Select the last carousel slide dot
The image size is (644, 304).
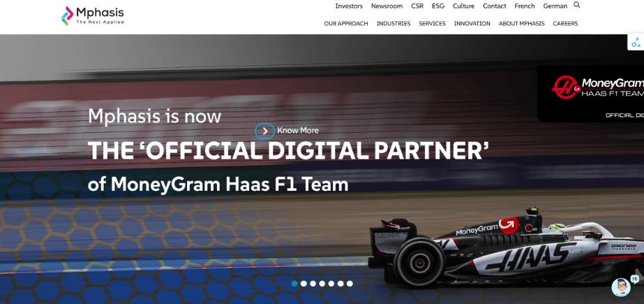[350, 284]
